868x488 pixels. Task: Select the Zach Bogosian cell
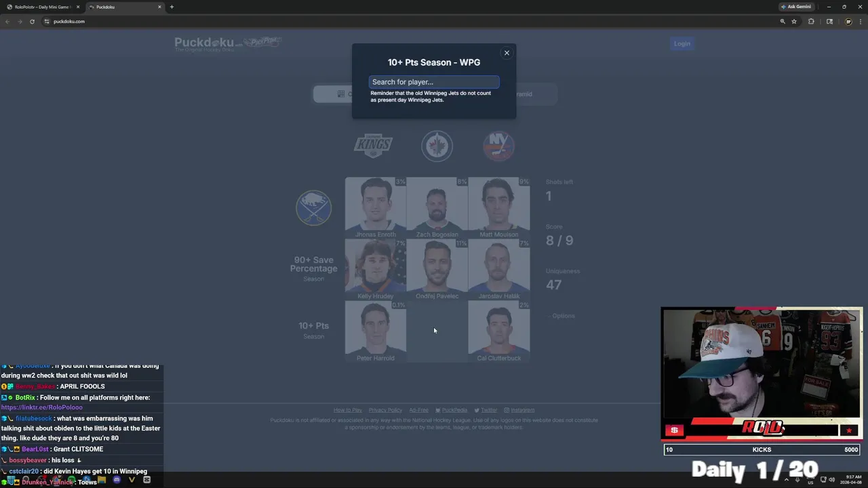pyautogui.click(x=437, y=207)
